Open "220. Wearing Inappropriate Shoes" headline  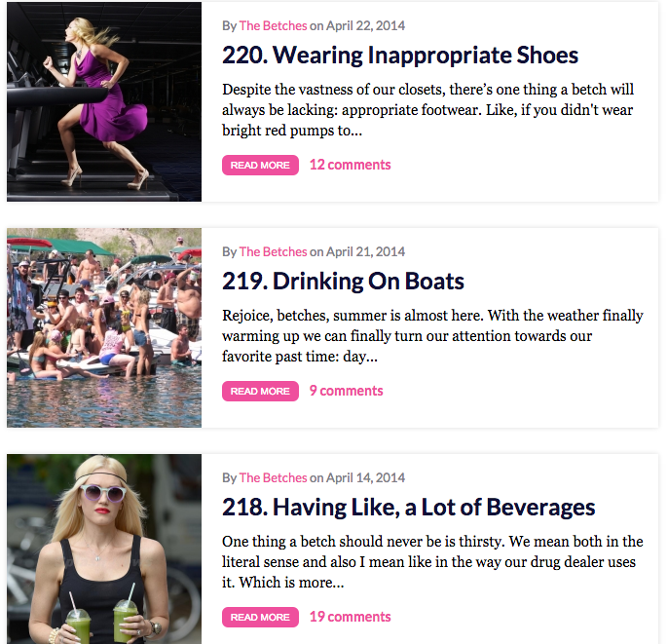point(400,55)
